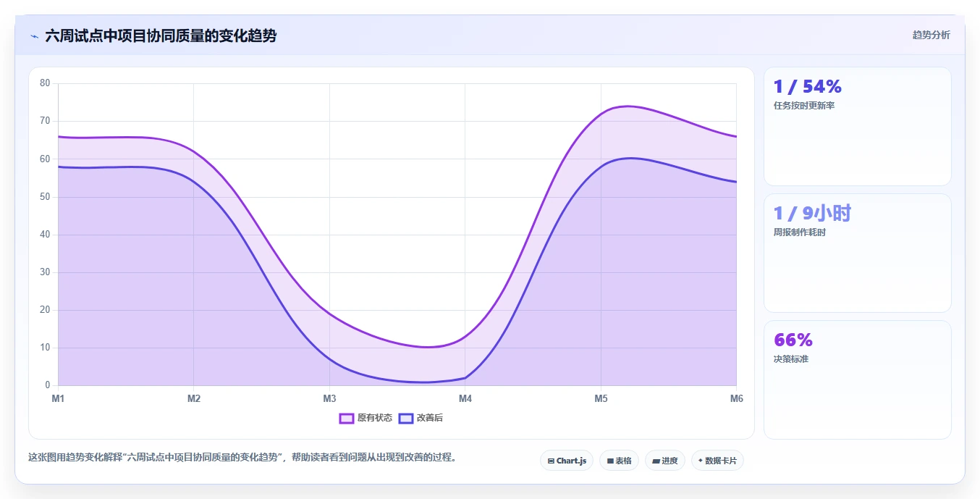
Task: Click the chart title 六周试点中项目协同质量的变化趋势
Action: click(161, 35)
